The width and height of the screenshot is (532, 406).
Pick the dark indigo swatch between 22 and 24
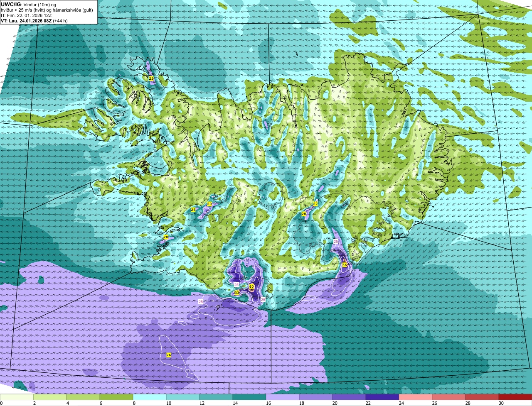tap(382, 397)
